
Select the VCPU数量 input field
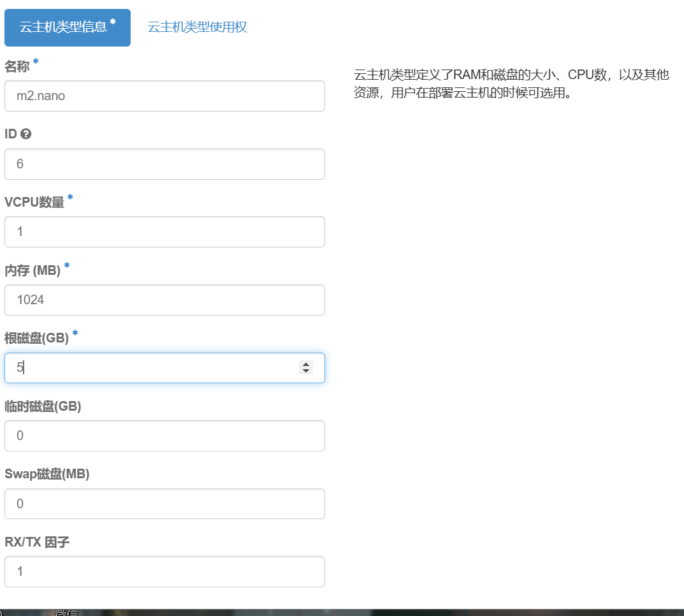[164, 231]
